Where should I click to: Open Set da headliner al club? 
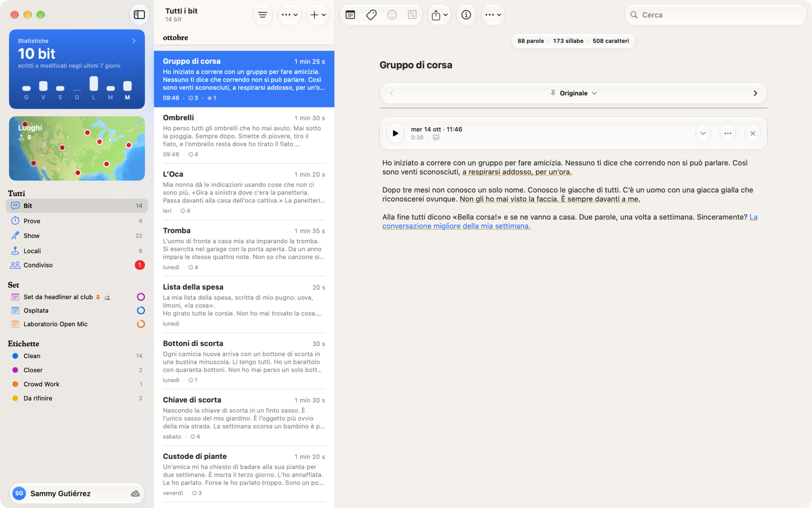(77, 297)
